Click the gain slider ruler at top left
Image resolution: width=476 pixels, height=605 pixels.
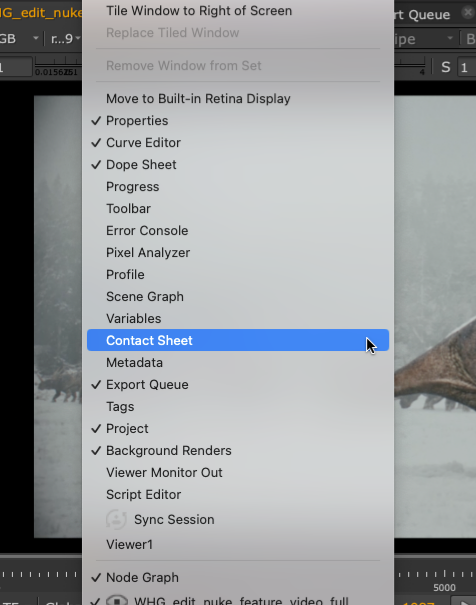click(58, 66)
